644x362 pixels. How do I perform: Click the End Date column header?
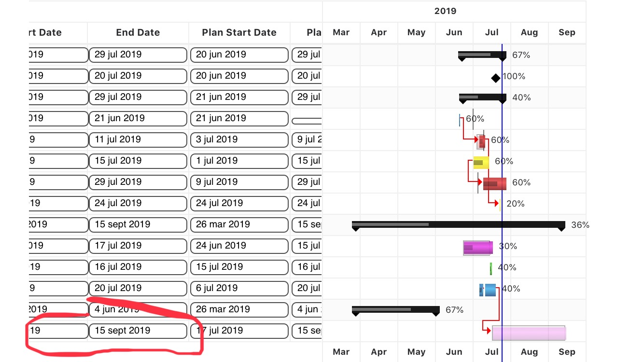click(x=138, y=32)
